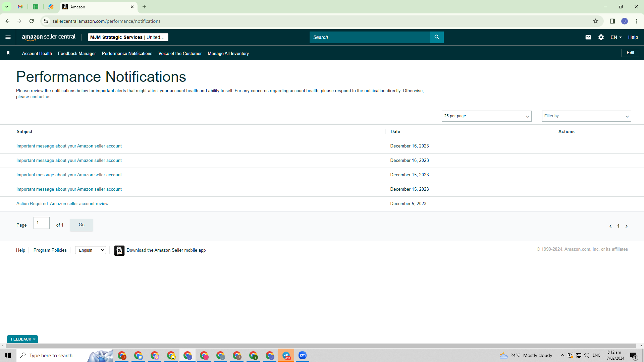Open the Filter by dropdown
The image size is (644, 362).
click(586, 116)
